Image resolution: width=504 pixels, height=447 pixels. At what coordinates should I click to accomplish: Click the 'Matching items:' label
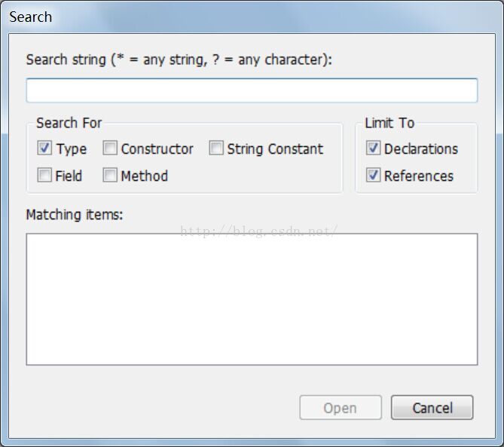75,215
